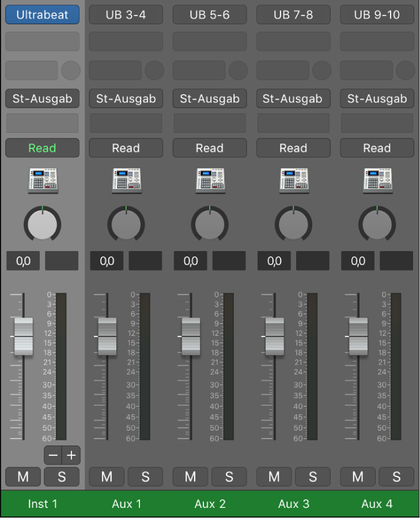Click the UB 7-8 input slot

(293, 14)
